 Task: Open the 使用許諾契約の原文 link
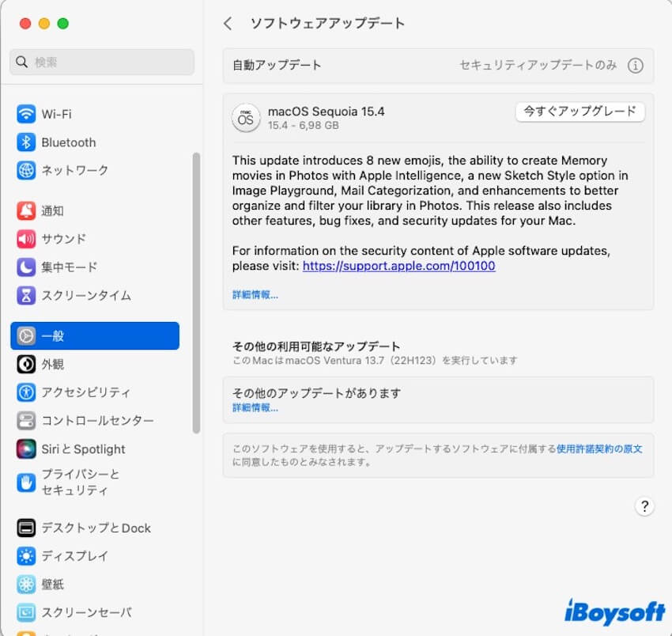coord(598,449)
